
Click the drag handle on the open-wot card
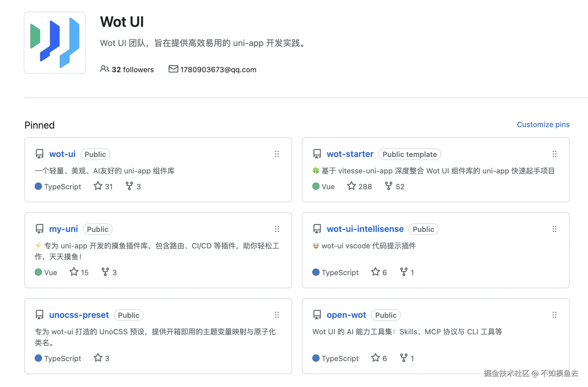click(x=554, y=315)
